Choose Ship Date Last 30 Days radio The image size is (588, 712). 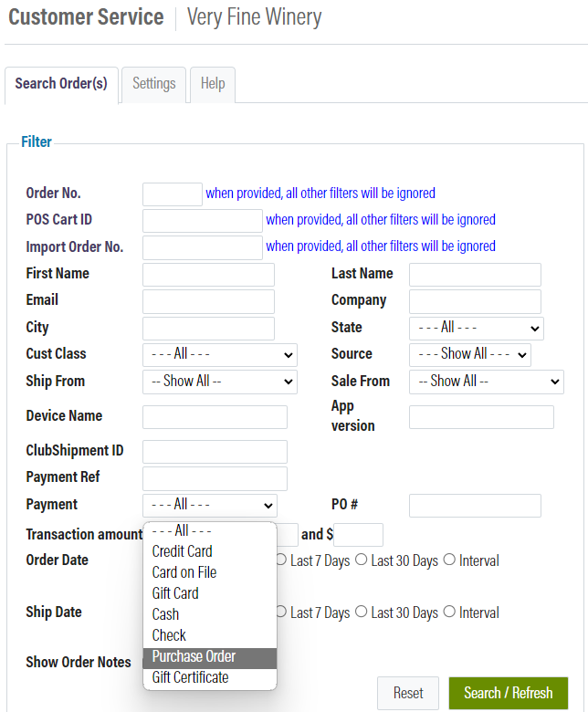[361, 612]
